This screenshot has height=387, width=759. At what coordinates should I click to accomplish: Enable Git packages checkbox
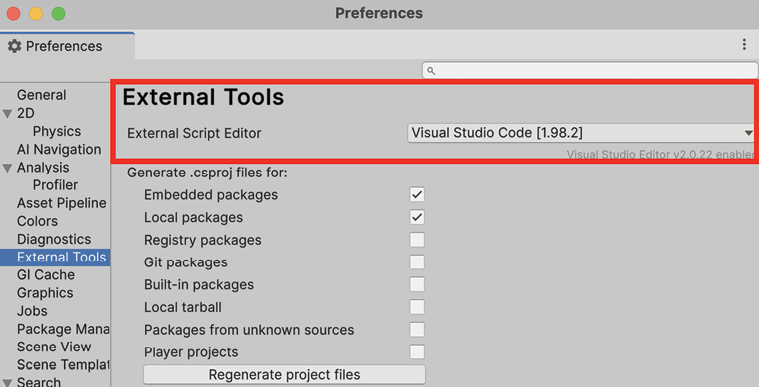click(x=417, y=262)
